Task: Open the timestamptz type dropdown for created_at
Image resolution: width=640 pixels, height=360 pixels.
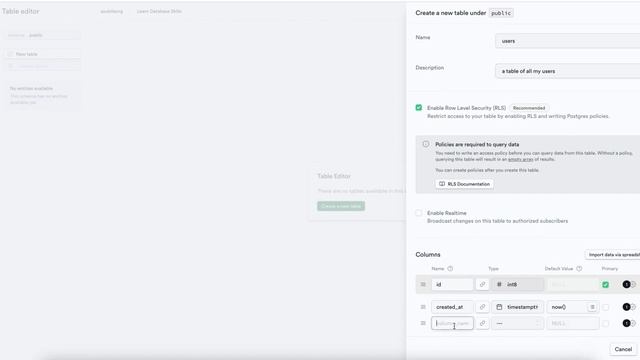Action: [518, 307]
